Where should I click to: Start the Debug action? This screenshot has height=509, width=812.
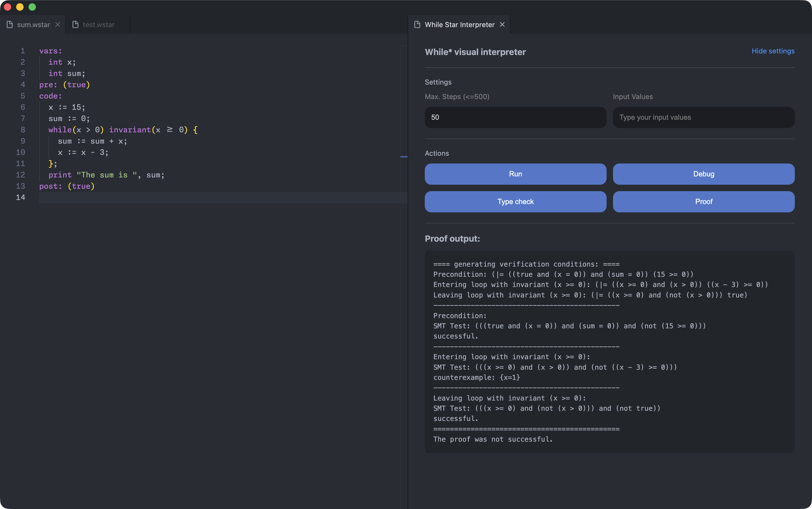(703, 174)
